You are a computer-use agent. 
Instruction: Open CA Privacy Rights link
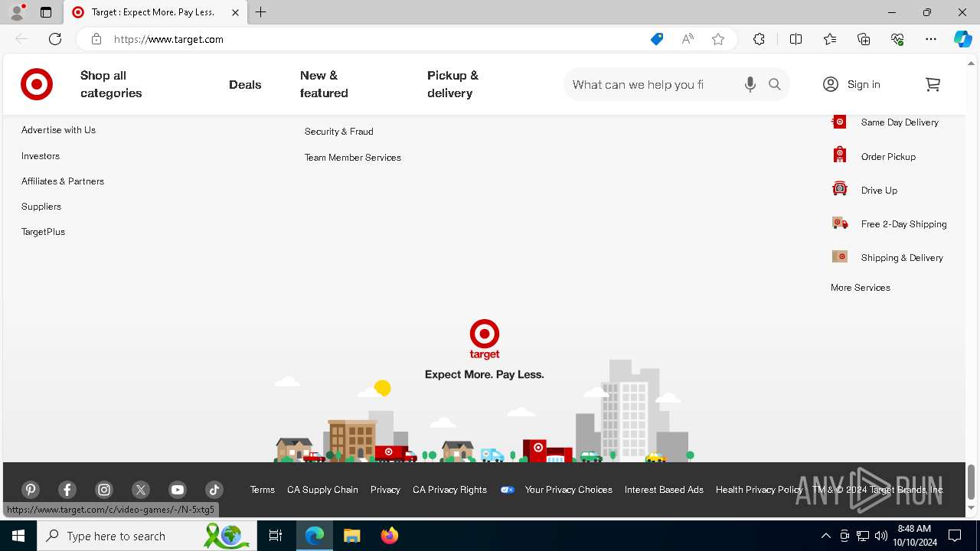point(449,490)
